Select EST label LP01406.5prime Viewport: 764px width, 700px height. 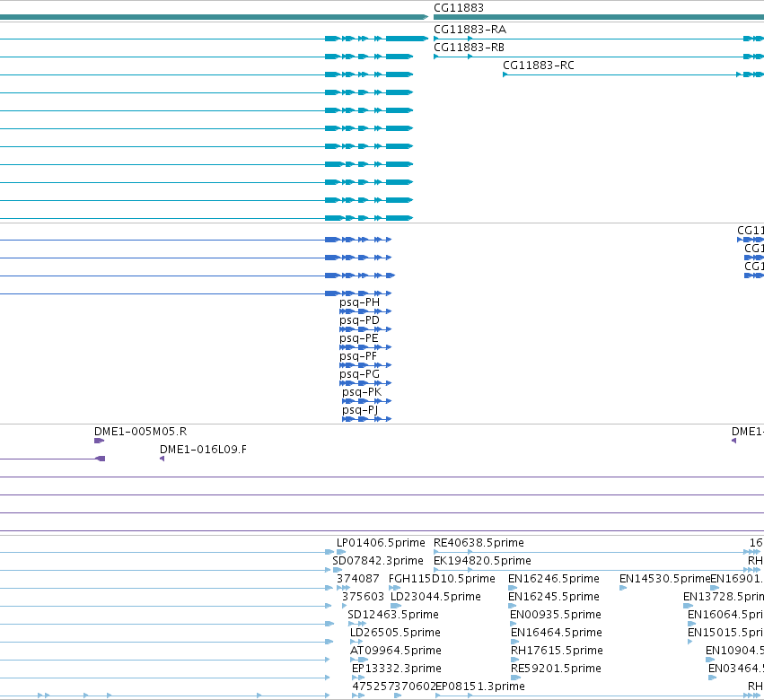click(x=381, y=543)
